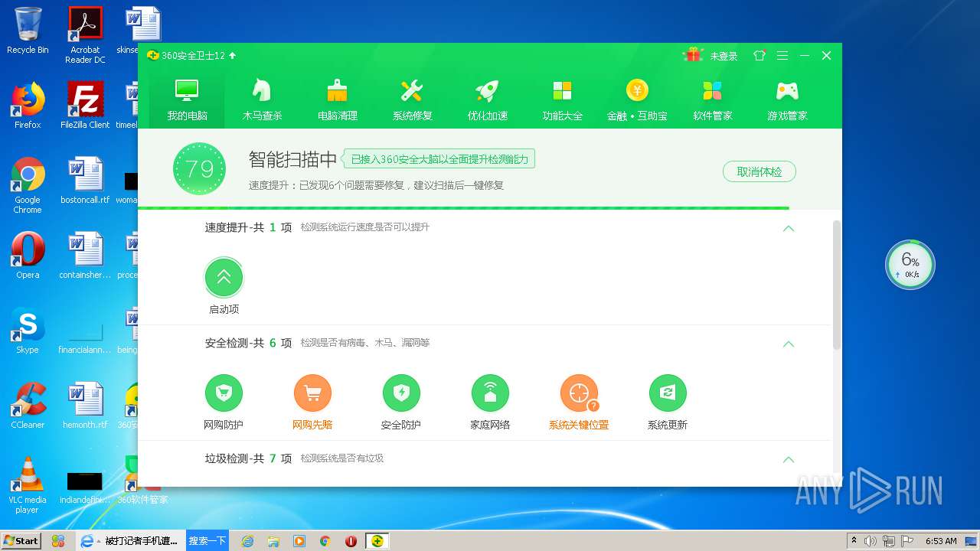Launch the 游戏管家 section
The height and width of the screenshot is (551, 980).
(787, 99)
